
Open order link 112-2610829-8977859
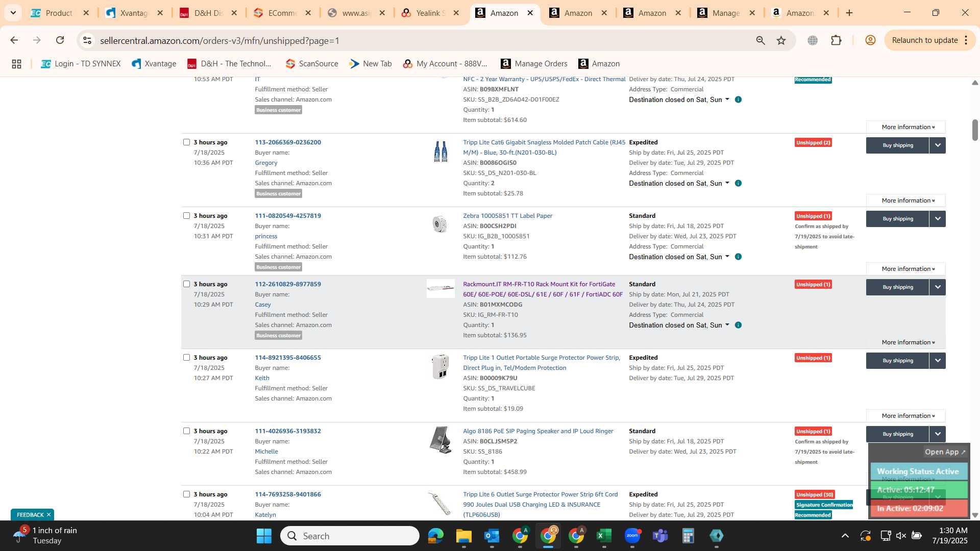tap(288, 284)
